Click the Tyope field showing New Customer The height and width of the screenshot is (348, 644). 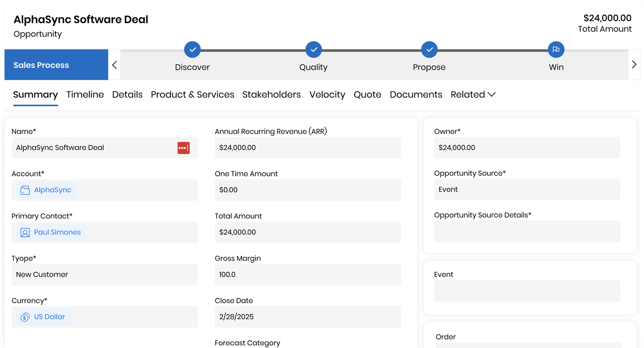[x=104, y=274]
